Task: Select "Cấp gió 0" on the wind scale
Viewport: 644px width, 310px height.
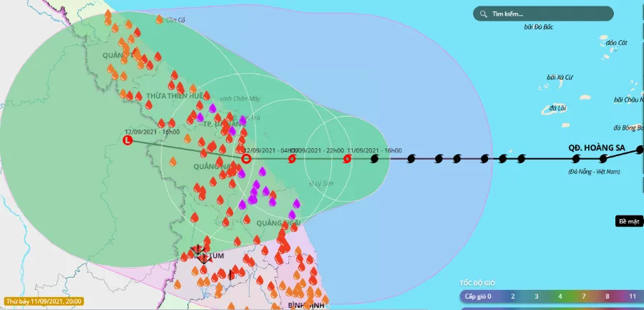Action: click(478, 296)
